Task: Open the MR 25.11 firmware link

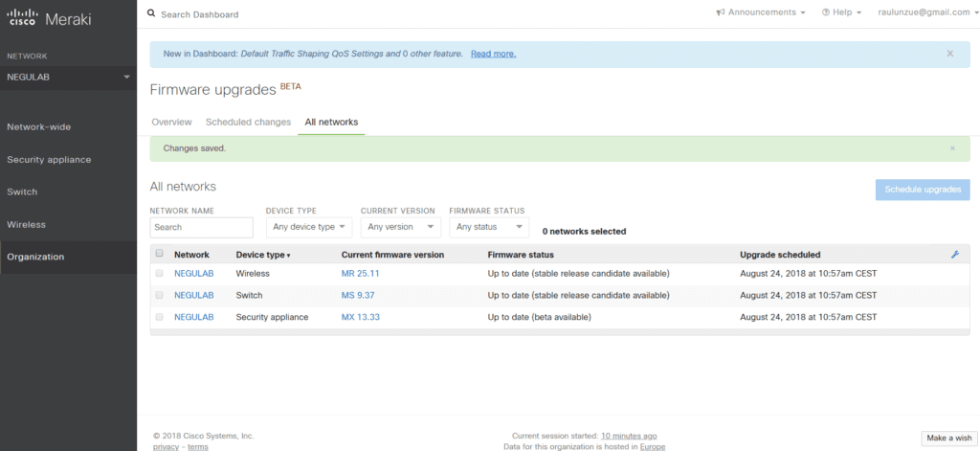Action: coord(361,273)
